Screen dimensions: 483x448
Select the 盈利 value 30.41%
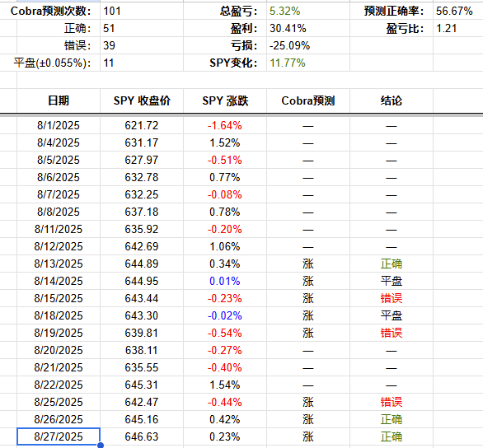308,28
